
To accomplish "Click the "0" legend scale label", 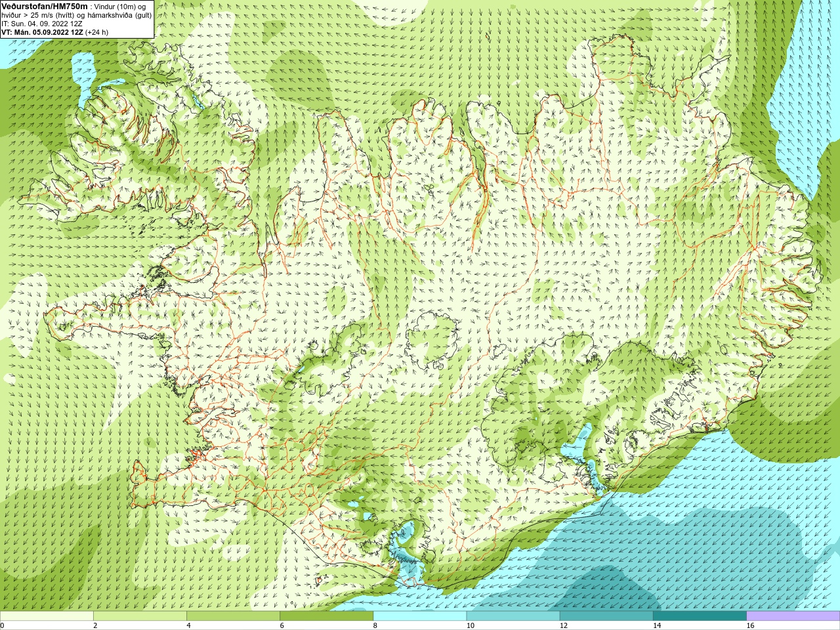I will (x=3, y=625).
